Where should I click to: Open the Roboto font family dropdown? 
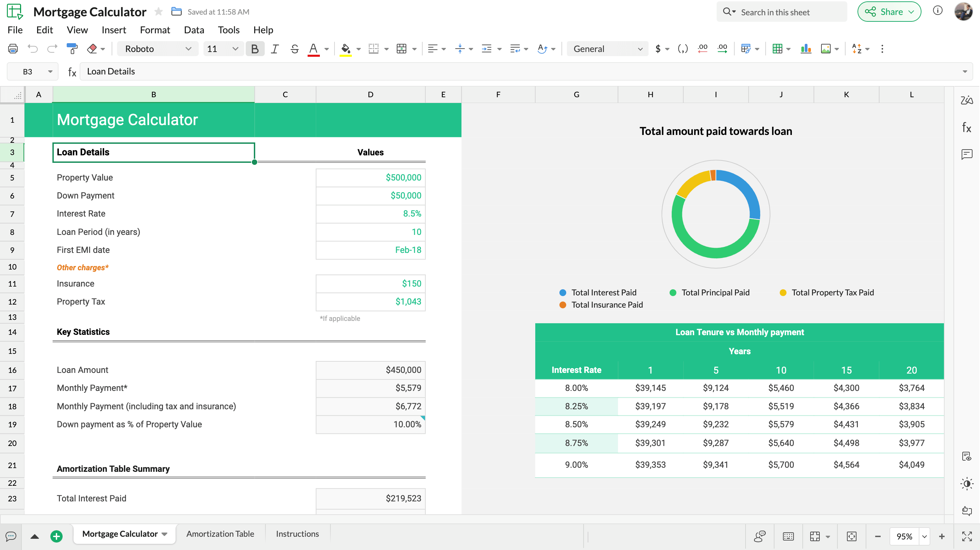pos(158,49)
